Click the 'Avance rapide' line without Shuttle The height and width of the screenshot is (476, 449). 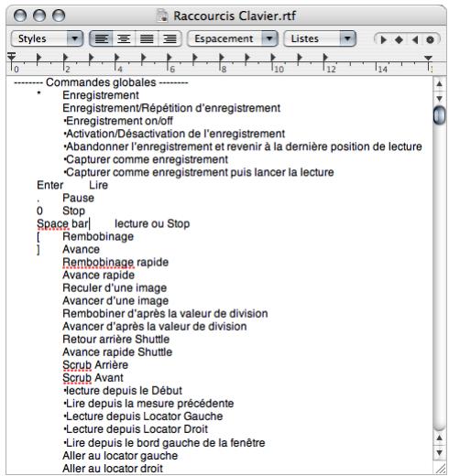tap(98, 276)
